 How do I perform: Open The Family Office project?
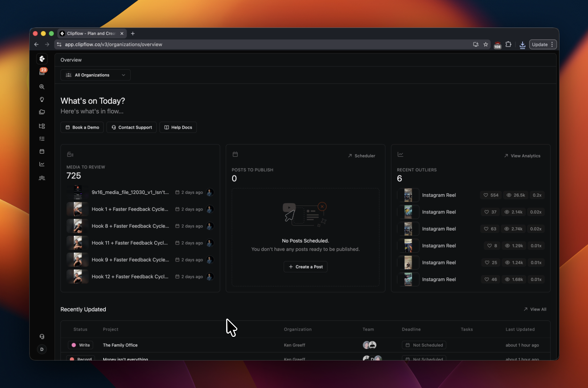tap(120, 345)
